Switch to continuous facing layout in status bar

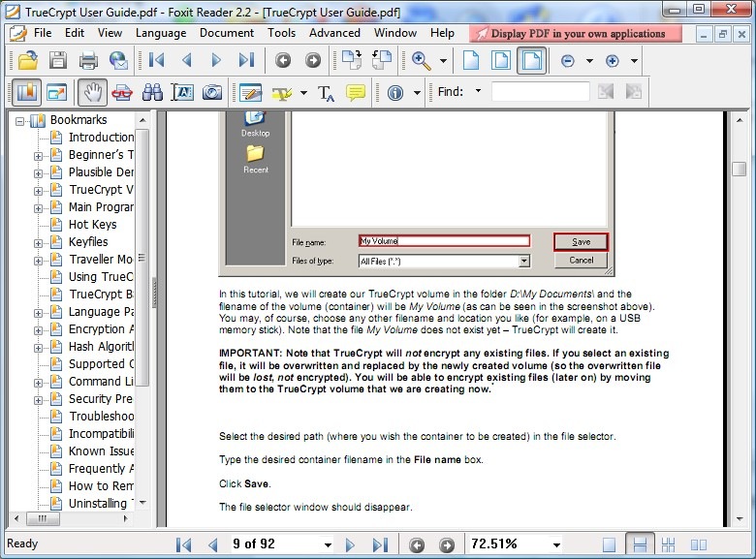(669, 544)
